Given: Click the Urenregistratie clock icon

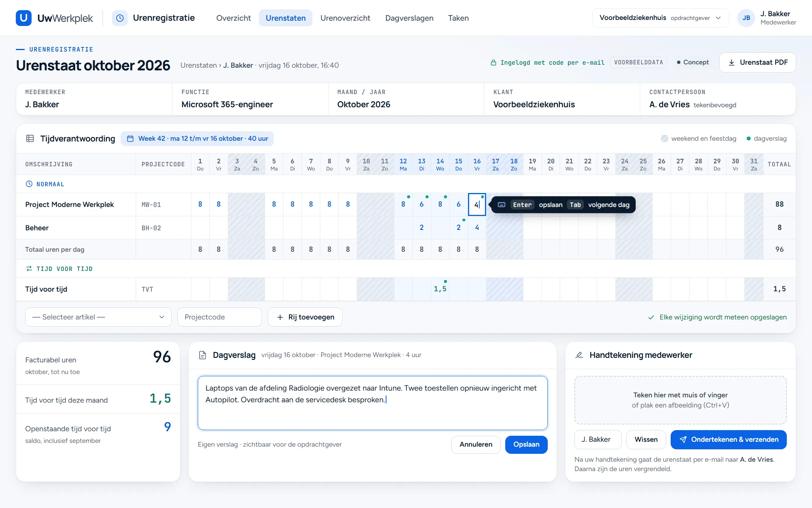Looking at the screenshot, I should (x=120, y=18).
